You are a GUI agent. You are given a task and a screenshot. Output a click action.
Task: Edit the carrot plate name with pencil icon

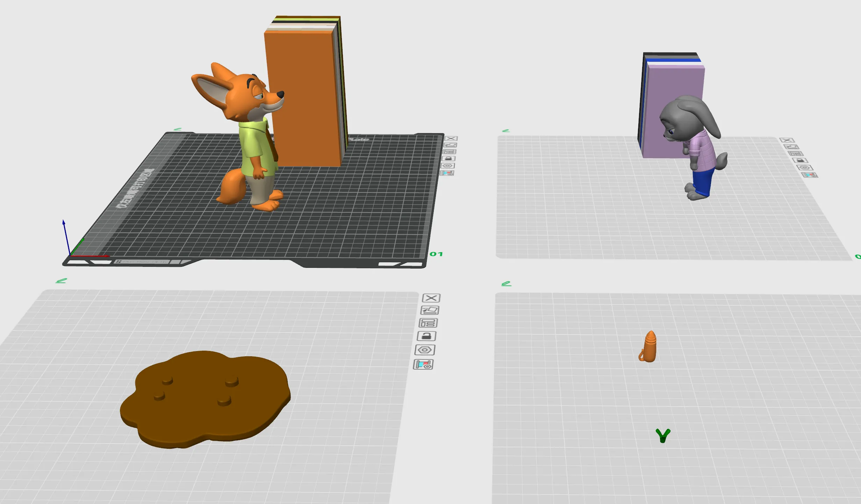507,283
